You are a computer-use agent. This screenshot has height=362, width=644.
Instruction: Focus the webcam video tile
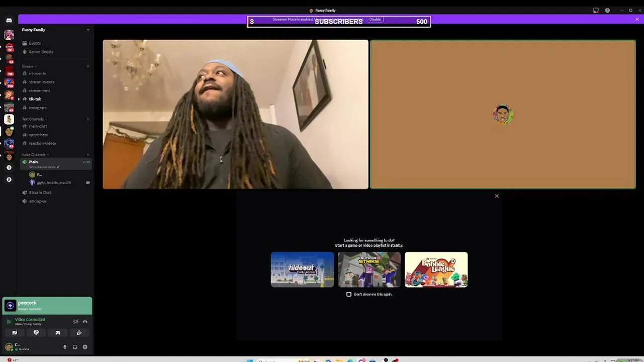click(x=235, y=115)
